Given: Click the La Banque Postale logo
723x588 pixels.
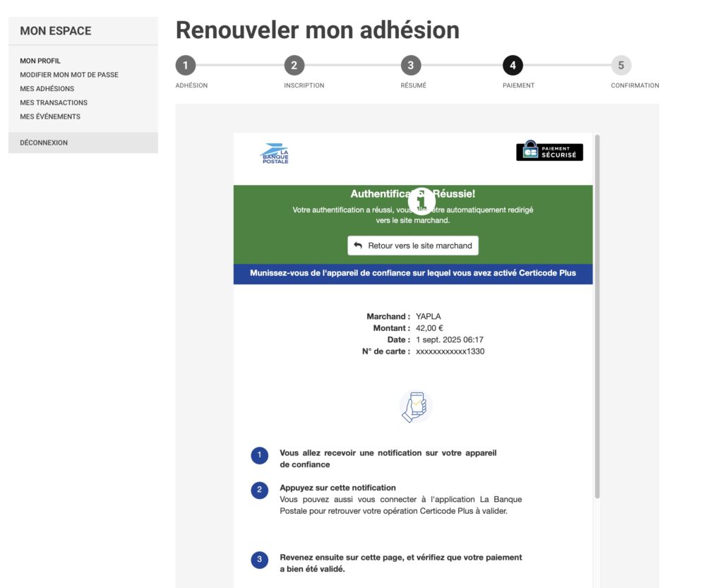Looking at the screenshot, I should coord(275,155).
